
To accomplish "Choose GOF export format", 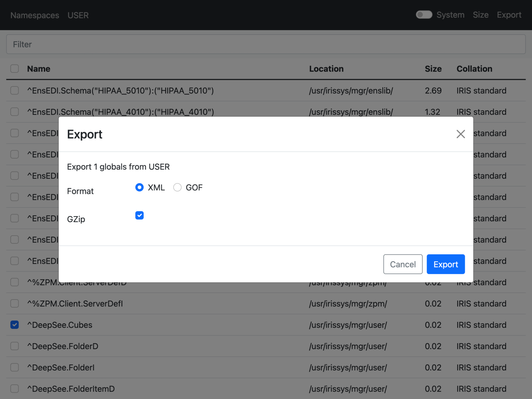I will (178, 188).
